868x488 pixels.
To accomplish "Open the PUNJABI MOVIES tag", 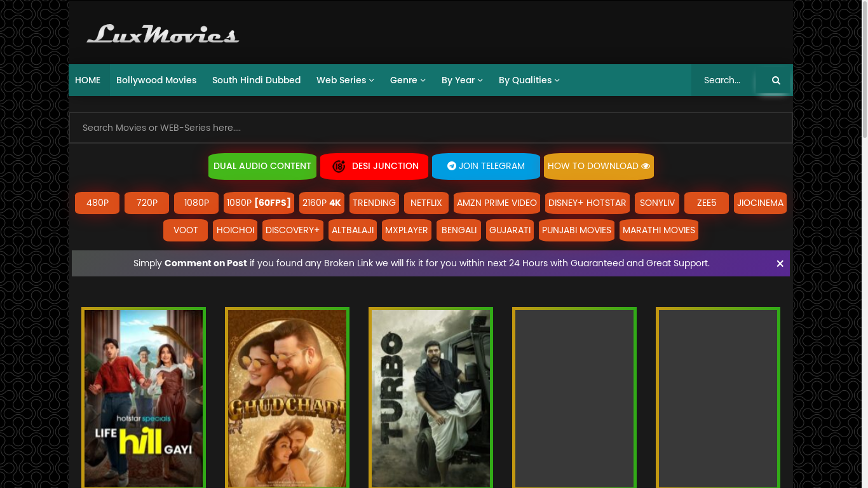I will click(x=576, y=230).
